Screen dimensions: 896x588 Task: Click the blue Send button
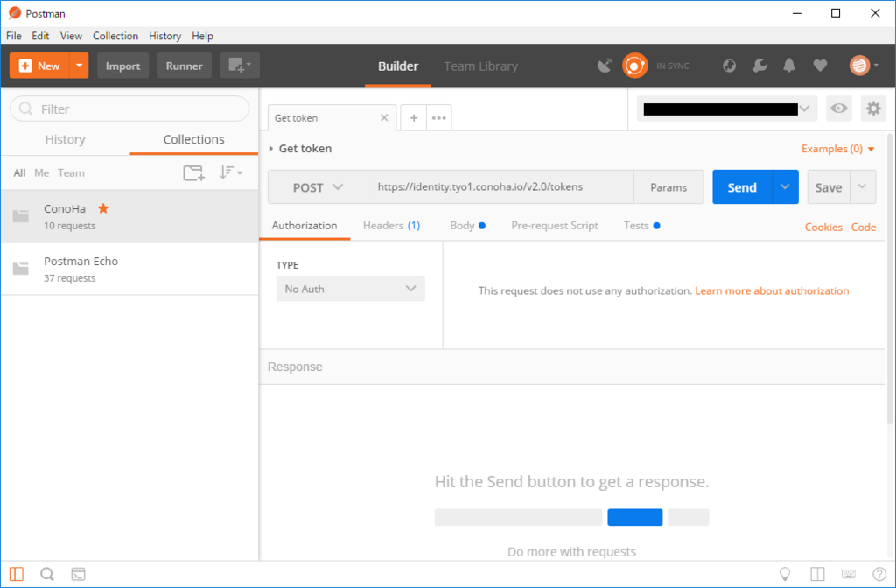(x=742, y=187)
